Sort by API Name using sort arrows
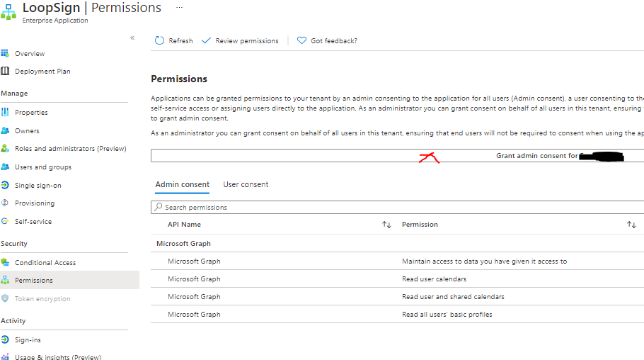Image resolution: width=644 pixels, height=360 pixels. click(386, 224)
